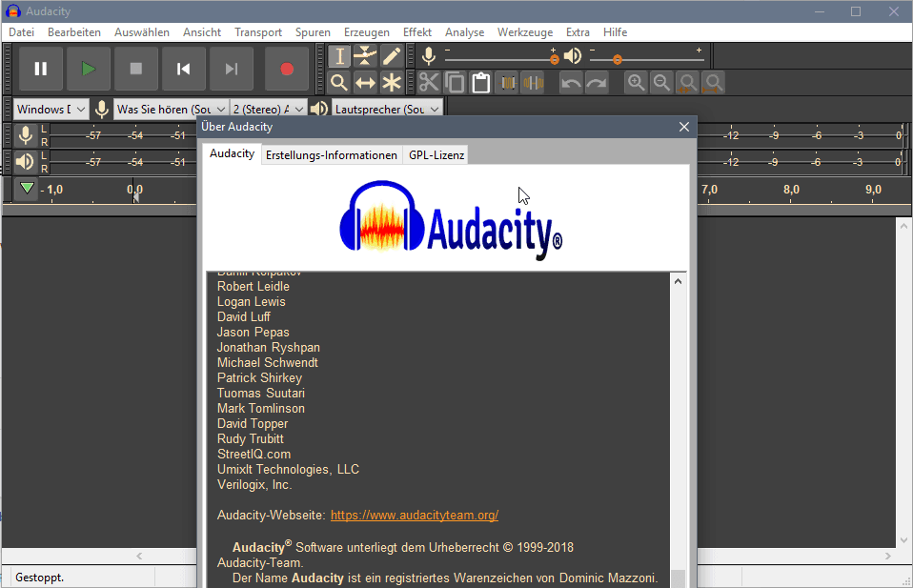Click the green timeline playhead triangle
This screenshot has height=588, width=913.
(27, 189)
